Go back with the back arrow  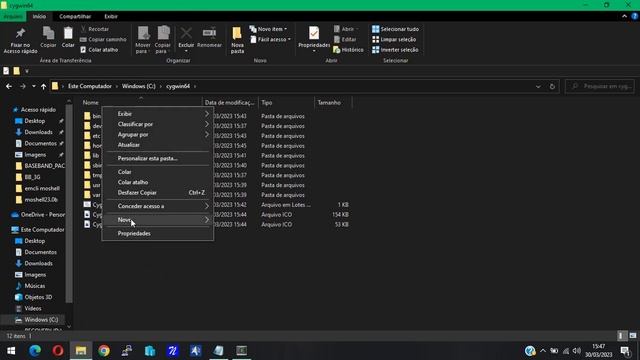pos(9,86)
